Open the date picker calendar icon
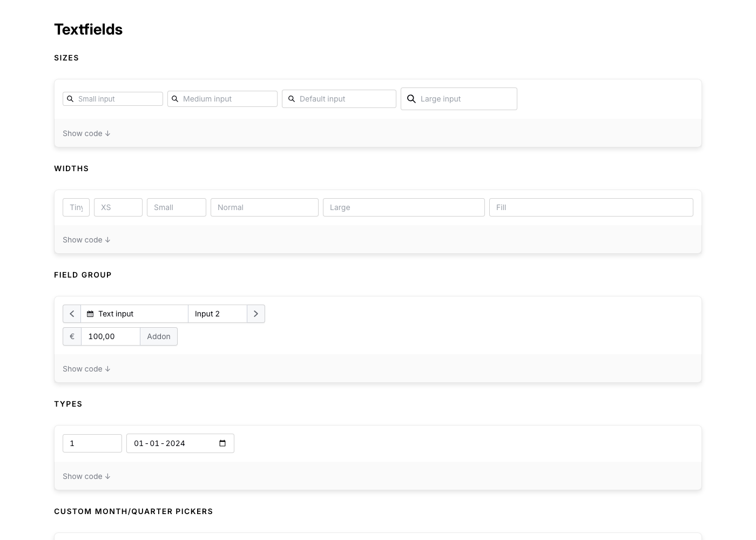Screen dimensions: 756x540 tap(222, 443)
